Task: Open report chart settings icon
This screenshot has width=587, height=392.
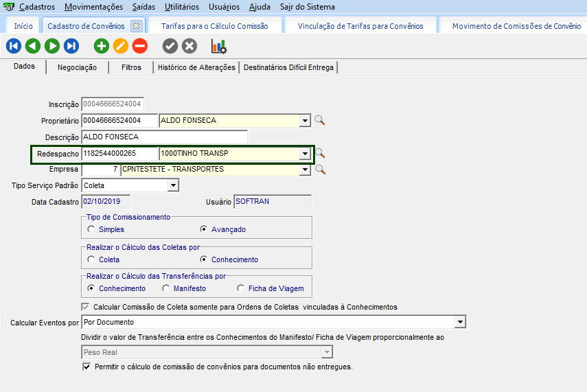Action: (x=219, y=47)
